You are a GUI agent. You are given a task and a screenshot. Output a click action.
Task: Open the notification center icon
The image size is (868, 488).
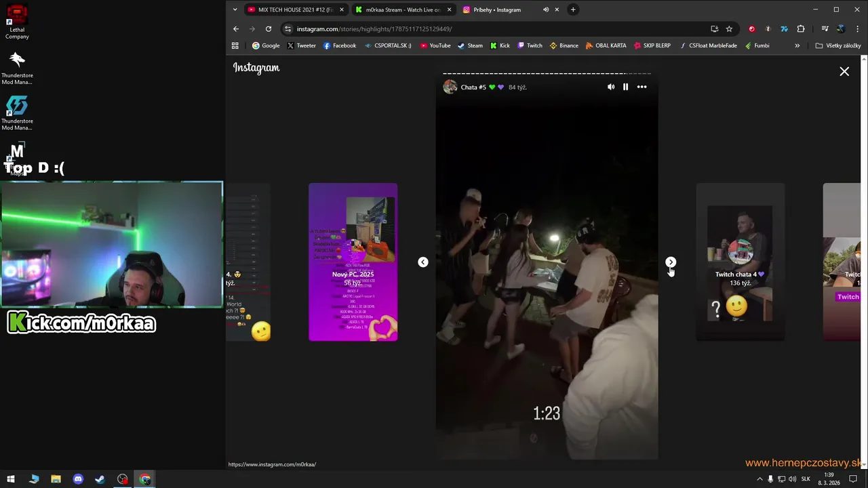(x=853, y=479)
